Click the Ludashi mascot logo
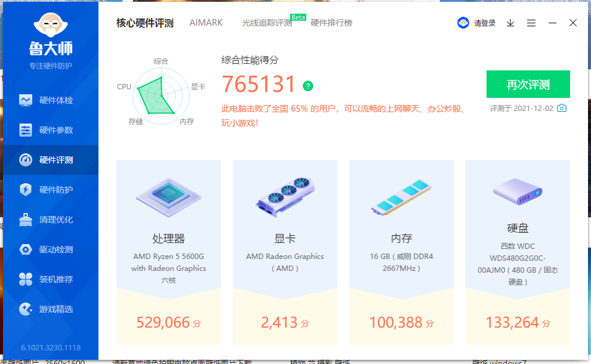 click(51, 25)
